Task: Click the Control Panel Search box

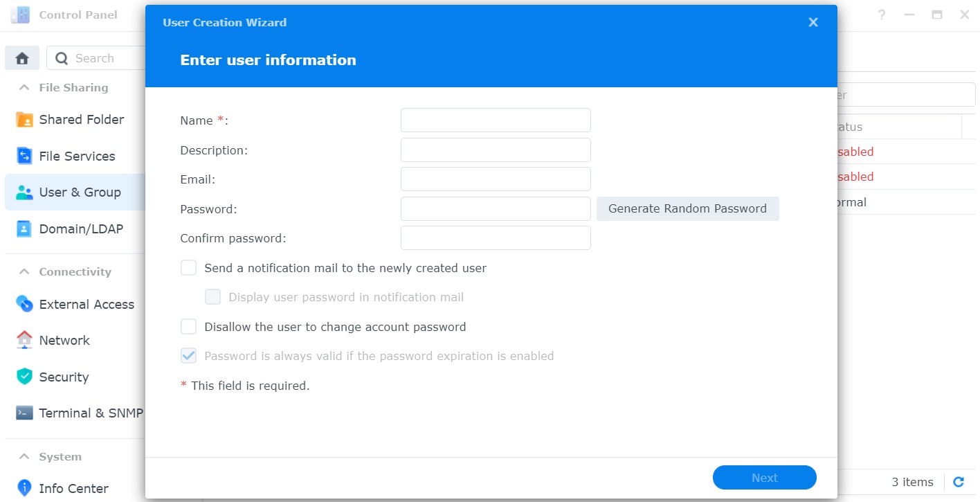Action: click(96, 58)
